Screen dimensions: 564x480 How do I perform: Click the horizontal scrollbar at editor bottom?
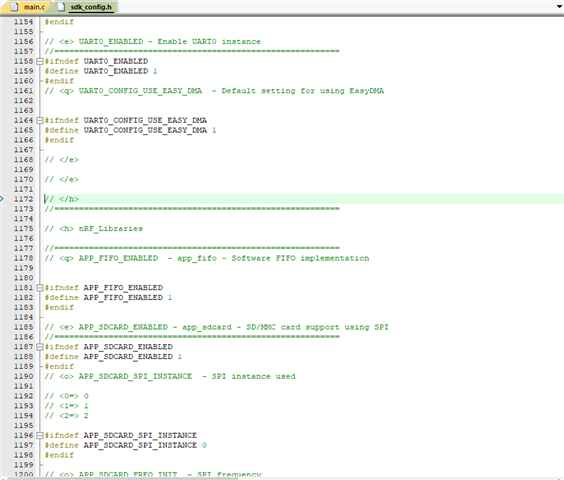click(x=282, y=478)
